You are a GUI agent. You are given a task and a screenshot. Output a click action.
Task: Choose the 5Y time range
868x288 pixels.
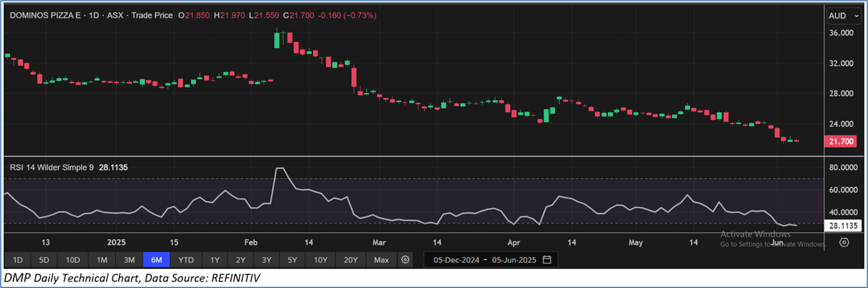292,260
